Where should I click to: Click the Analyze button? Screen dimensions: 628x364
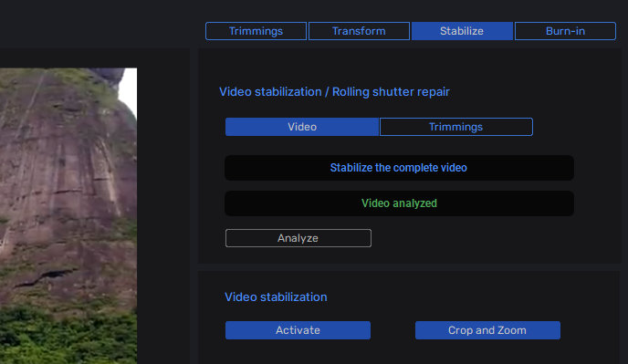(298, 238)
